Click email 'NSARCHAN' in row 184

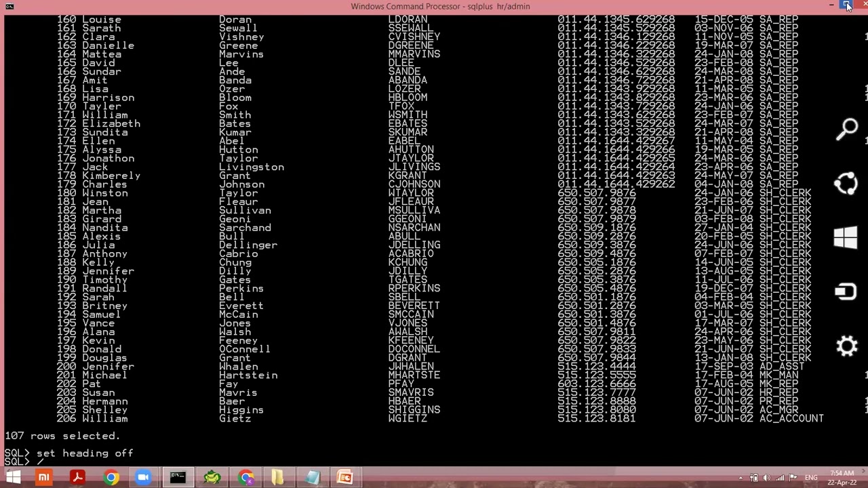[414, 228]
